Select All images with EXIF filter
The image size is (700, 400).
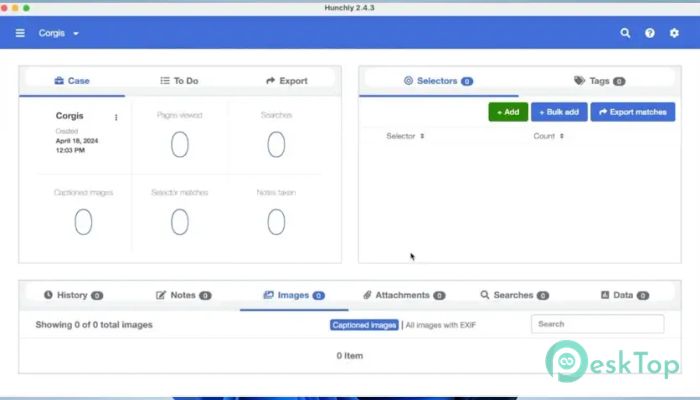coord(441,325)
